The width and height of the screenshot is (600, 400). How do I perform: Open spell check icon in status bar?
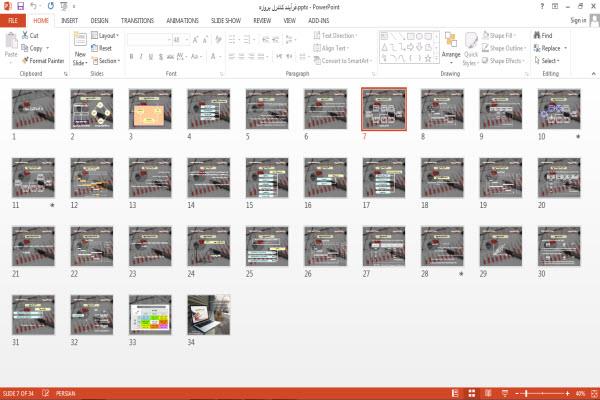click(46, 393)
